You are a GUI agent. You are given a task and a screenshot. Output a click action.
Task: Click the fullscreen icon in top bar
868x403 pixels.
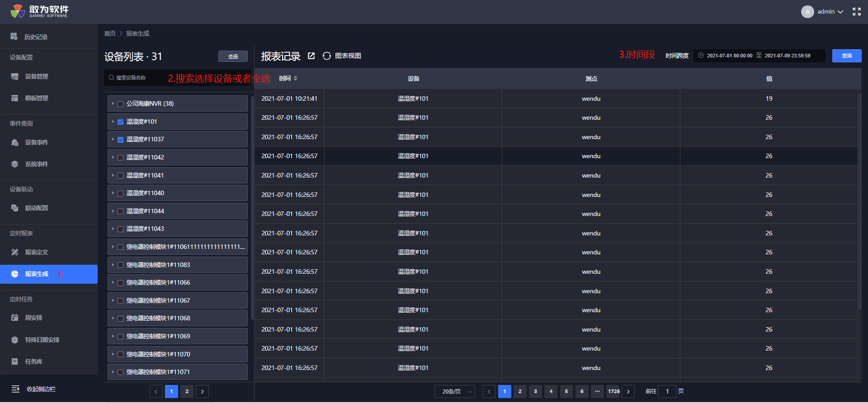click(856, 12)
